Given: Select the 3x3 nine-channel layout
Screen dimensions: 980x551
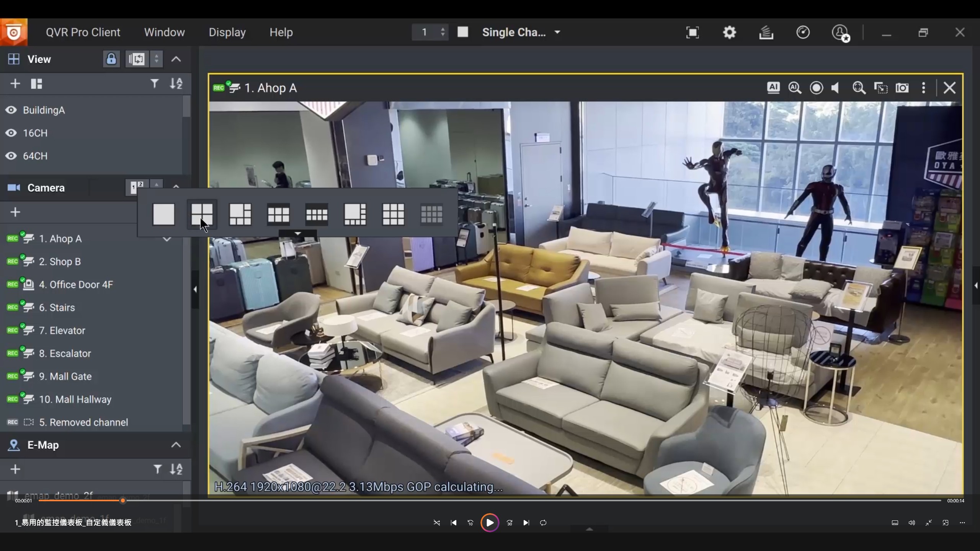Looking at the screenshot, I should coord(393,214).
